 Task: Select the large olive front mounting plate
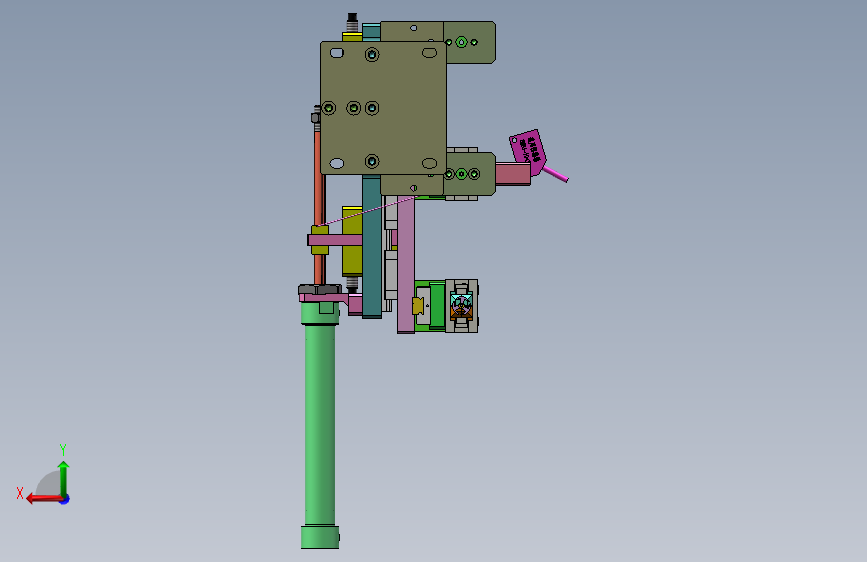[383, 108]
